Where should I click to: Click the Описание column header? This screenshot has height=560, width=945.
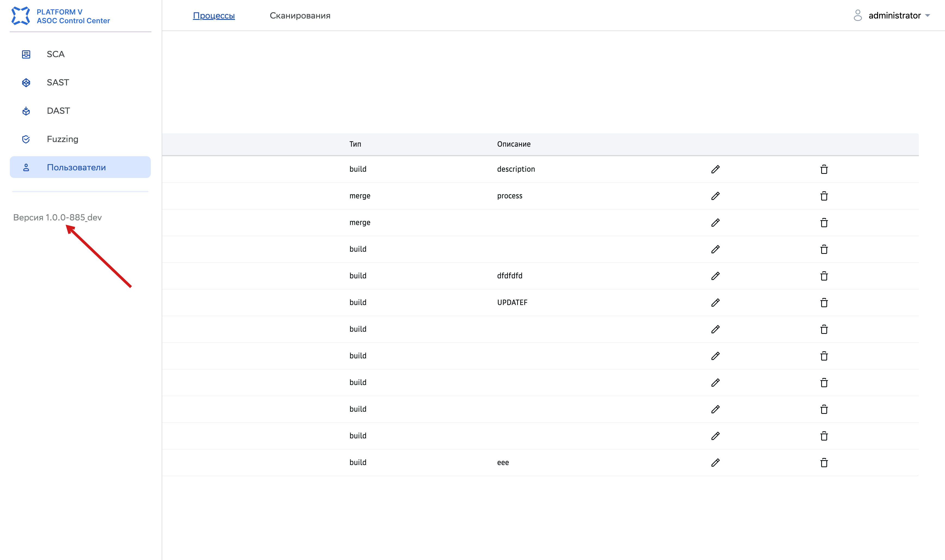(x=514, y=144)
